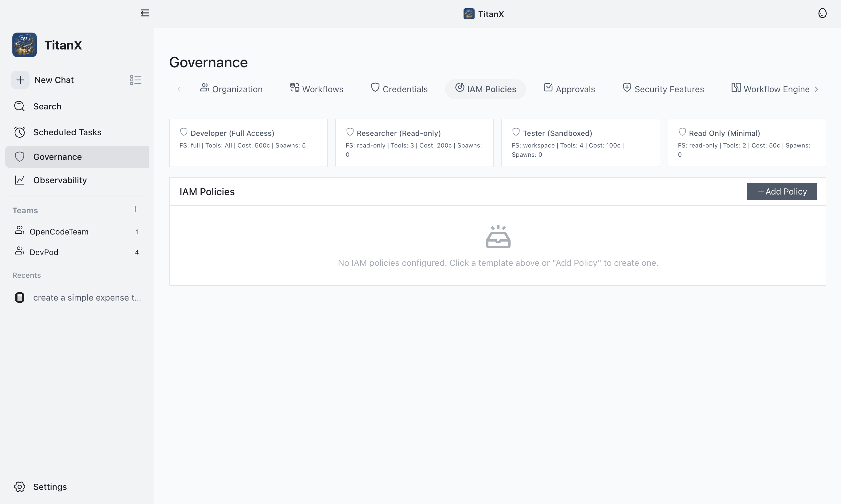Switch to the Approvals tab

(x=569, y=89)
